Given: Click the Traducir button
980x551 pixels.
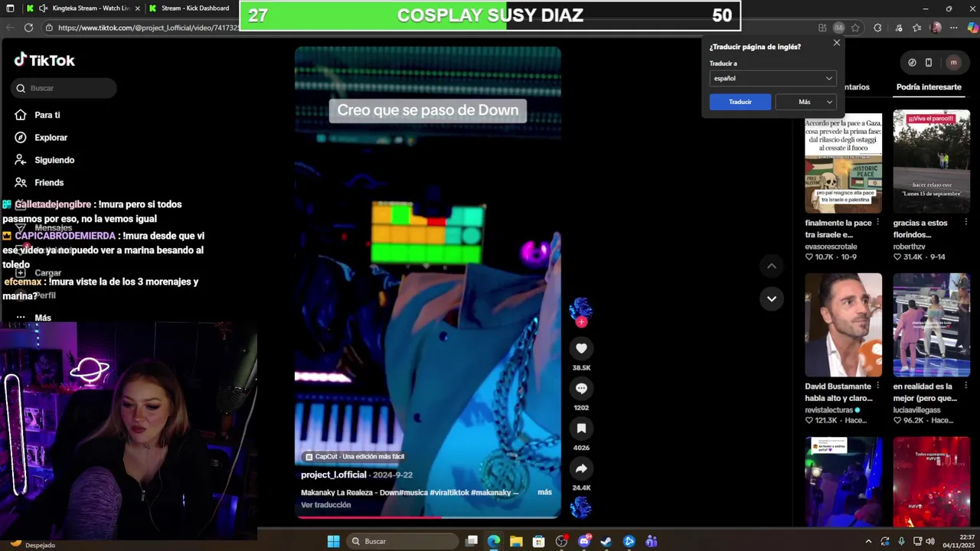Looking at the screenshot, I should (x=740, y=102).
